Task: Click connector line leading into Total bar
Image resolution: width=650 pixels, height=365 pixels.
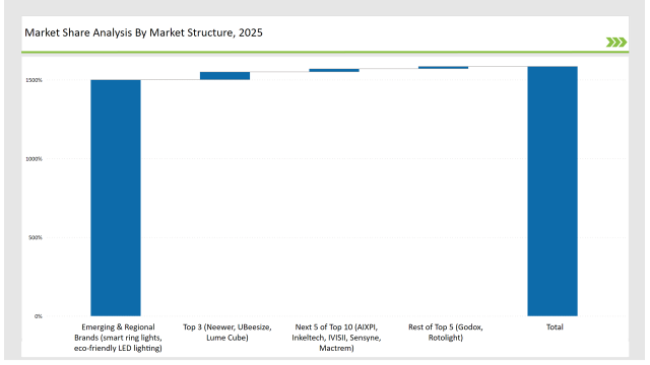Action: click(498, 66)
